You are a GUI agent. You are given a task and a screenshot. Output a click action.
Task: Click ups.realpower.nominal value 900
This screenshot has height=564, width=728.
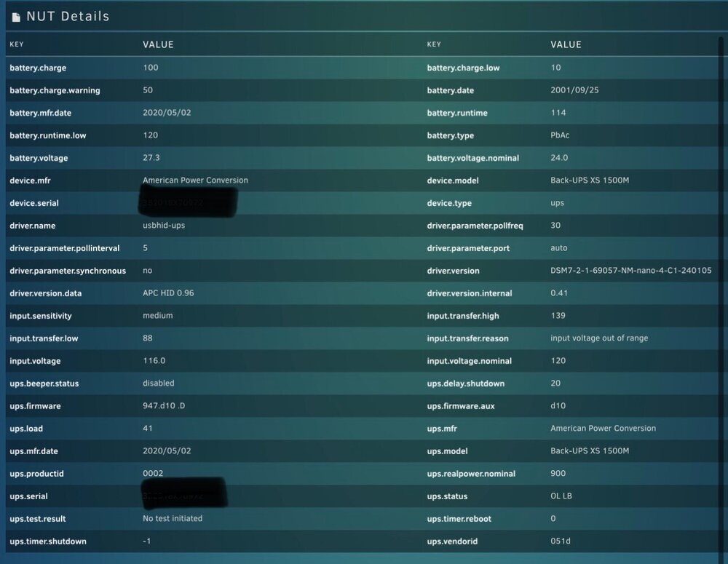click(558, 474)
